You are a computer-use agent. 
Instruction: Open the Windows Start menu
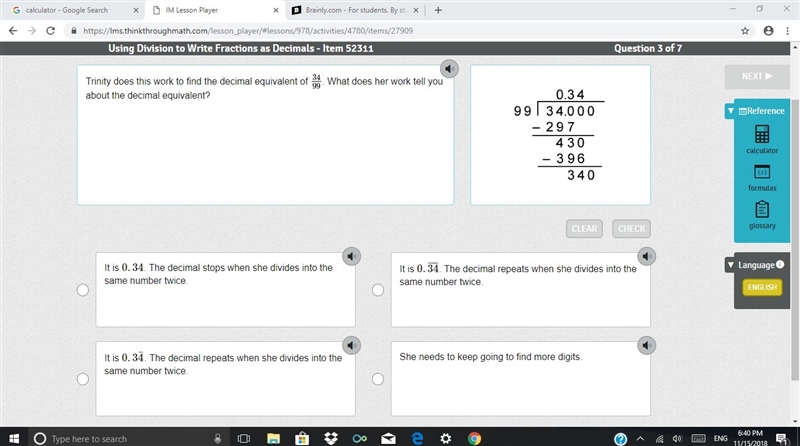tap(14, 438)
